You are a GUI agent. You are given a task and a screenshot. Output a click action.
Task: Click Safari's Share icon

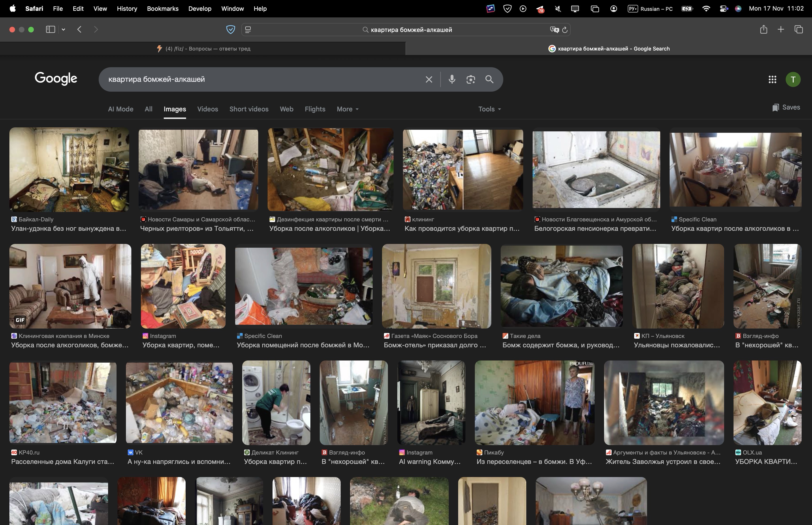tap(763, 30)
